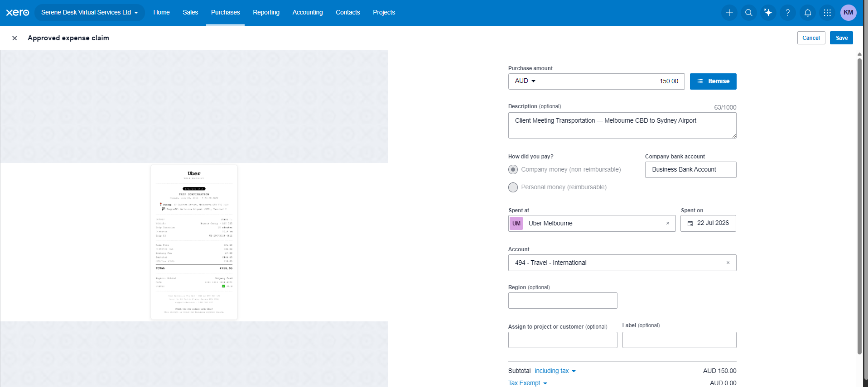Click the Save button
Viewport: 868px width, 387px height.
pos(841,38)
